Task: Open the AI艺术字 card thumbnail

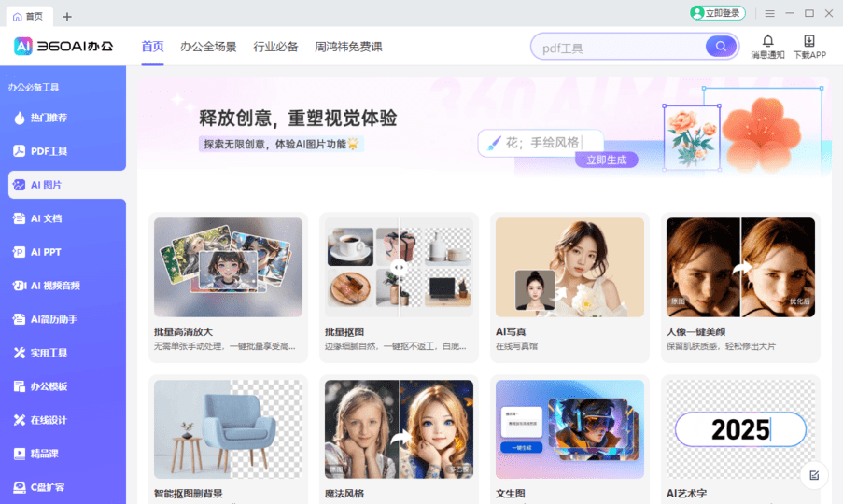Action: (x=741, y=429)
